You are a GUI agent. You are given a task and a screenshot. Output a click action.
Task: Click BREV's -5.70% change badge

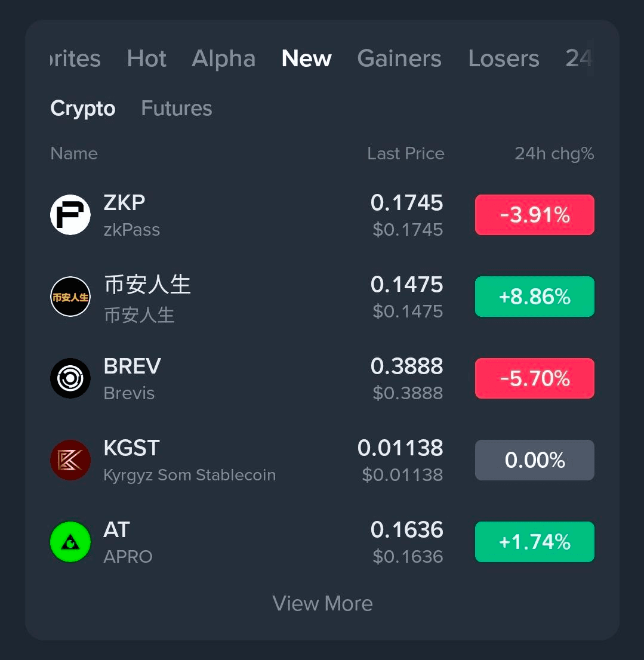coord(534,378)
